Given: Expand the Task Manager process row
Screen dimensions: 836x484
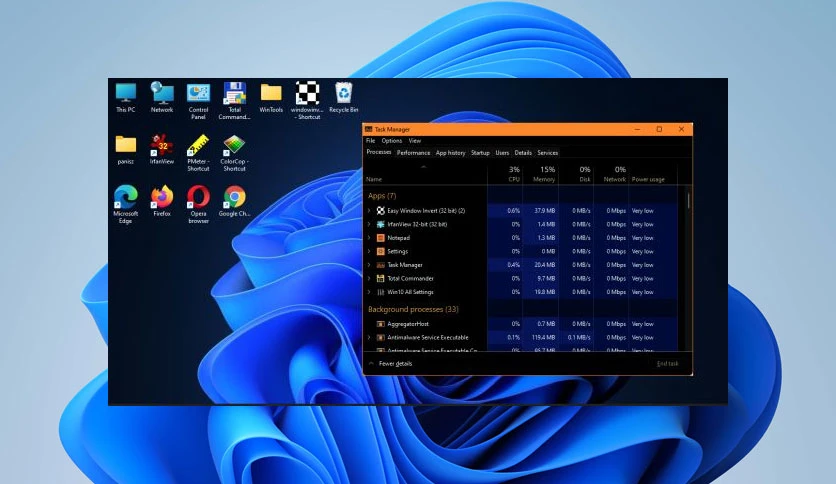Looking at the screenshot, I should pyautogui.click(x=369, y=265).
